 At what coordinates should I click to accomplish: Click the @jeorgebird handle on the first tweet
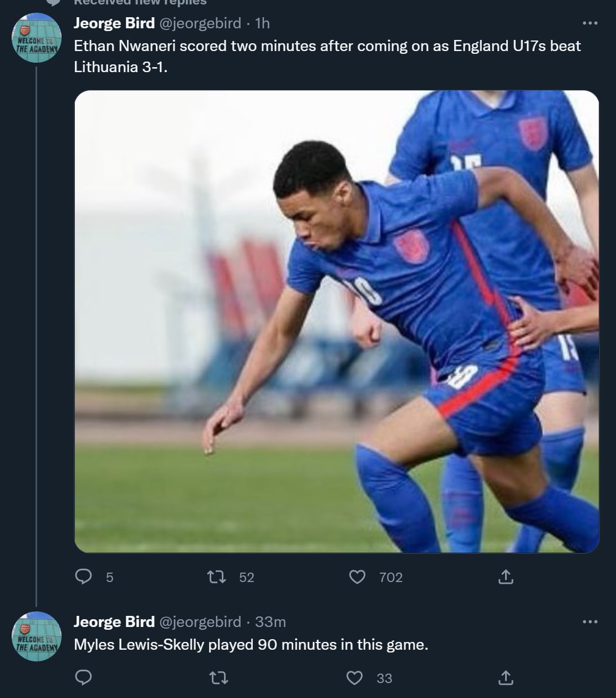[200, 23]
